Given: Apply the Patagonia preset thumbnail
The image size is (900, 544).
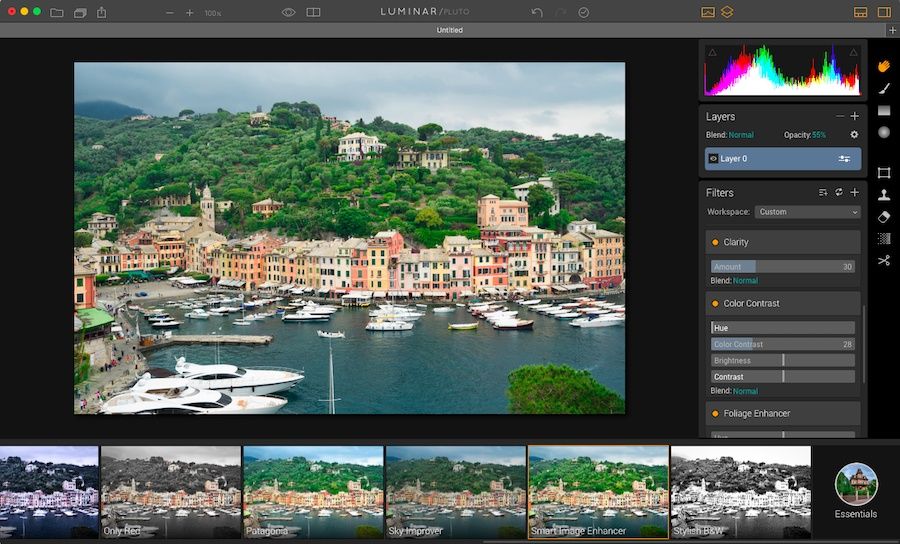Looking at the screenshot, I should [313, 492].
